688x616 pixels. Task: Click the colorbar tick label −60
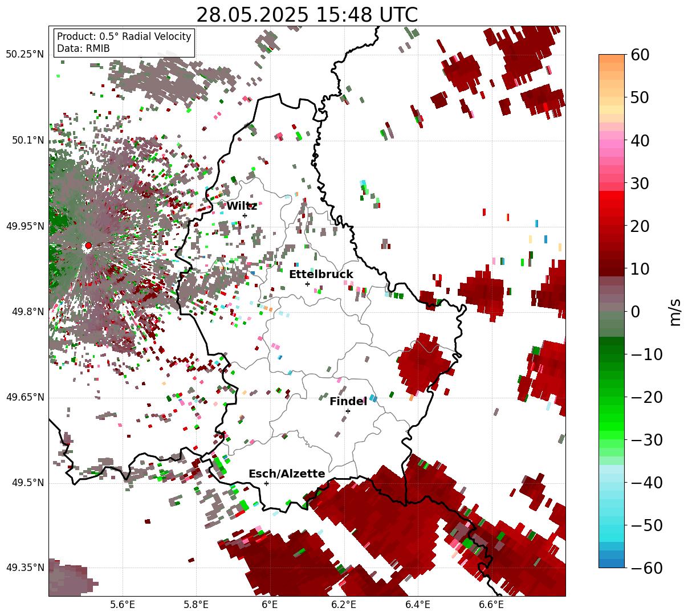tap(647, 568)
